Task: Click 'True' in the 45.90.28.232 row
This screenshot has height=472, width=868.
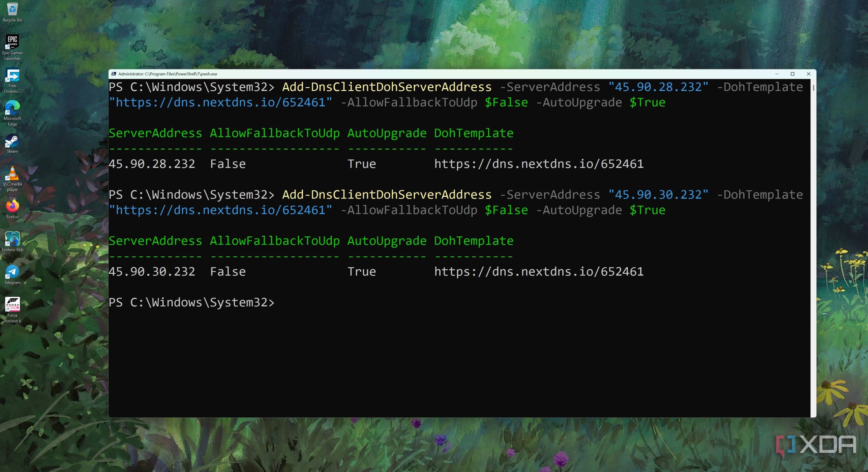Action: (x=362, y=164)
